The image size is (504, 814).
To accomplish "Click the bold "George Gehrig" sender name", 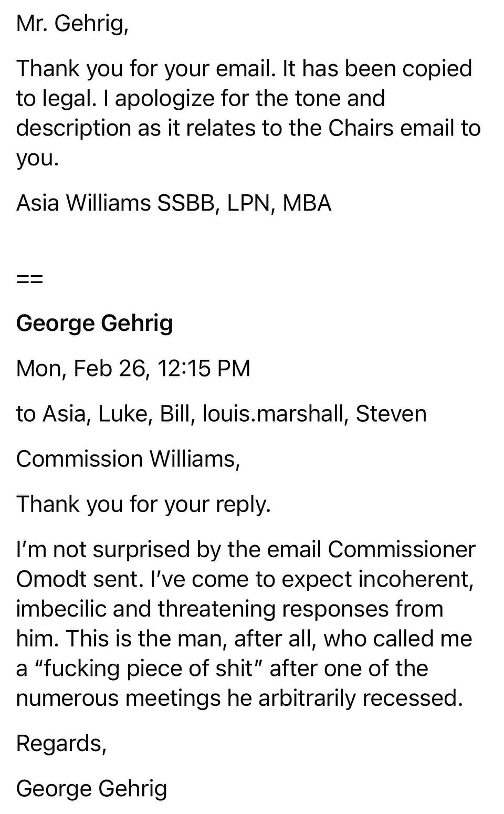I will (94, 323).
